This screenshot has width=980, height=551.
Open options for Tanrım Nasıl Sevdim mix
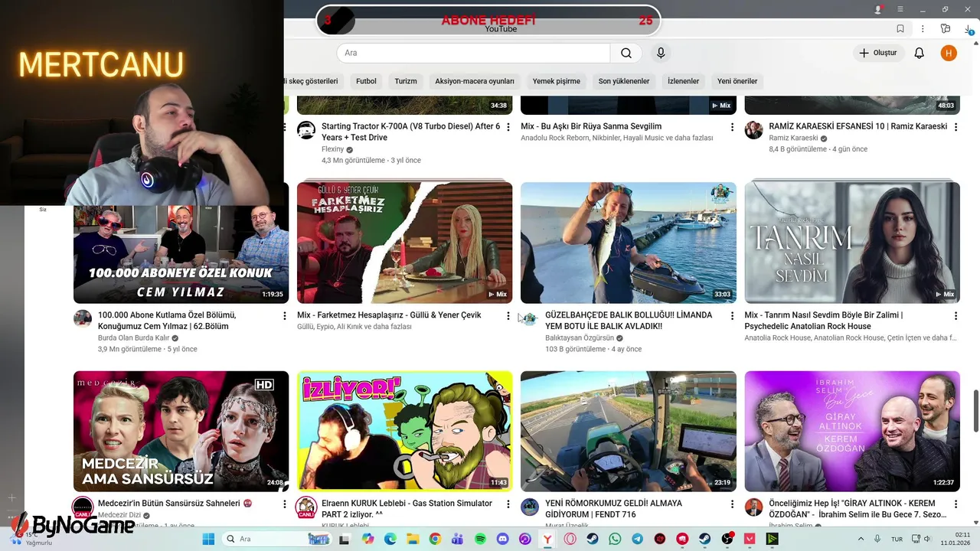[x=955, y=315]
